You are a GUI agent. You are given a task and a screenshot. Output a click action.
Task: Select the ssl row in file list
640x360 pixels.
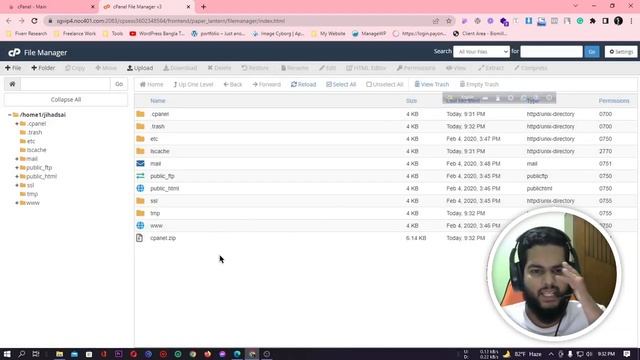385,201
